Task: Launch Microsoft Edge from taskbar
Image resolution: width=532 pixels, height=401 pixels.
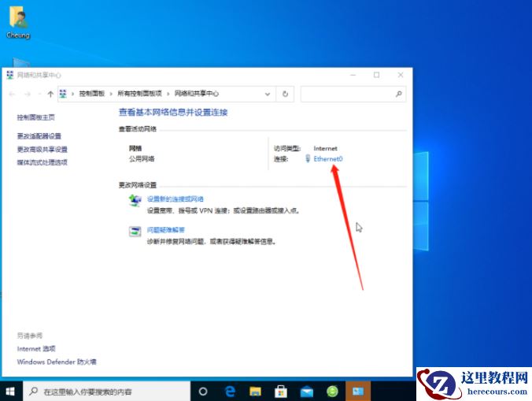Action: click(230, 392)
